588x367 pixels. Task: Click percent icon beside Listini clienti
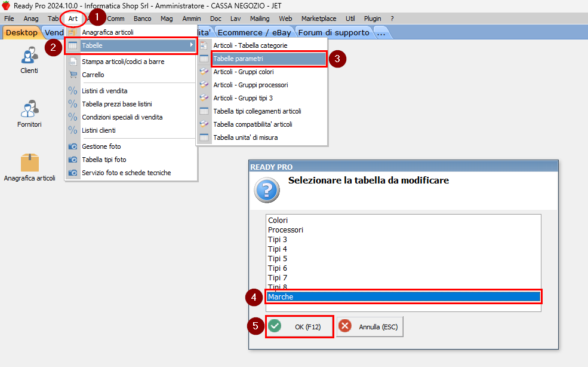pos(73,130)
